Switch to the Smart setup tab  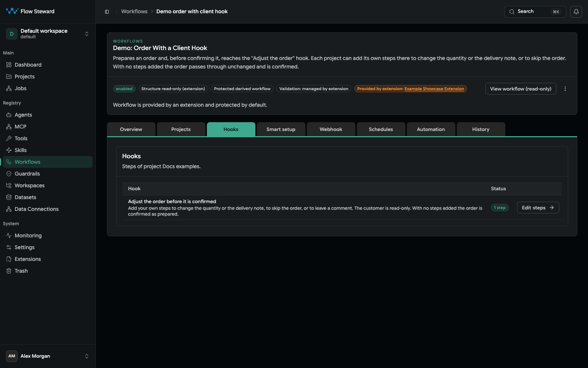(x=281, y=129)
